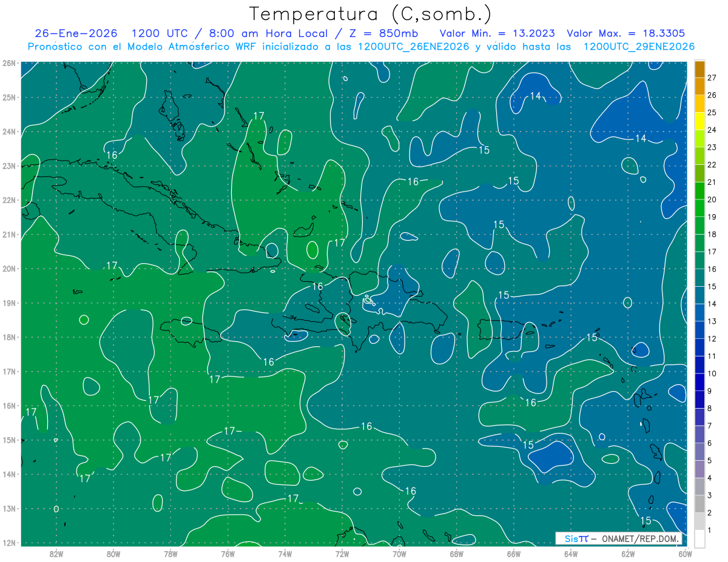Click the '60W' longitude axis label
728x562 pixels.
(685, 553)
